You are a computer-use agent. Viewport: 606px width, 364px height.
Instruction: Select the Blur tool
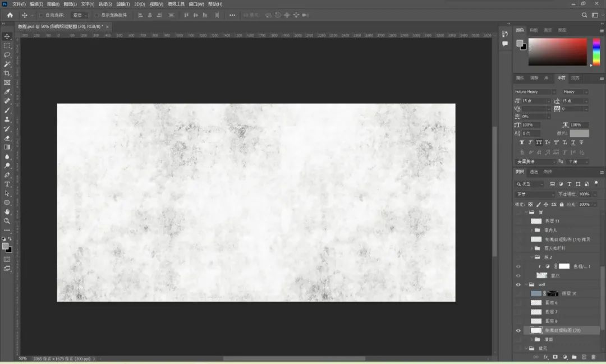coord(7,156)
